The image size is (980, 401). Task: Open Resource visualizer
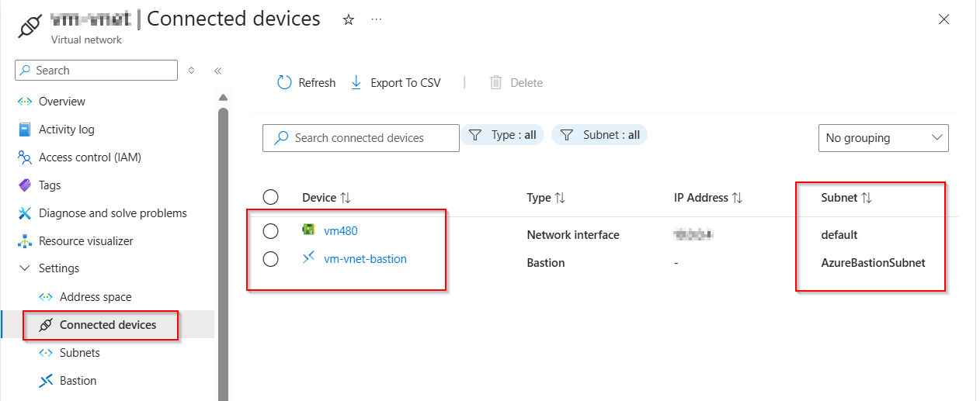tap(86, 241)
